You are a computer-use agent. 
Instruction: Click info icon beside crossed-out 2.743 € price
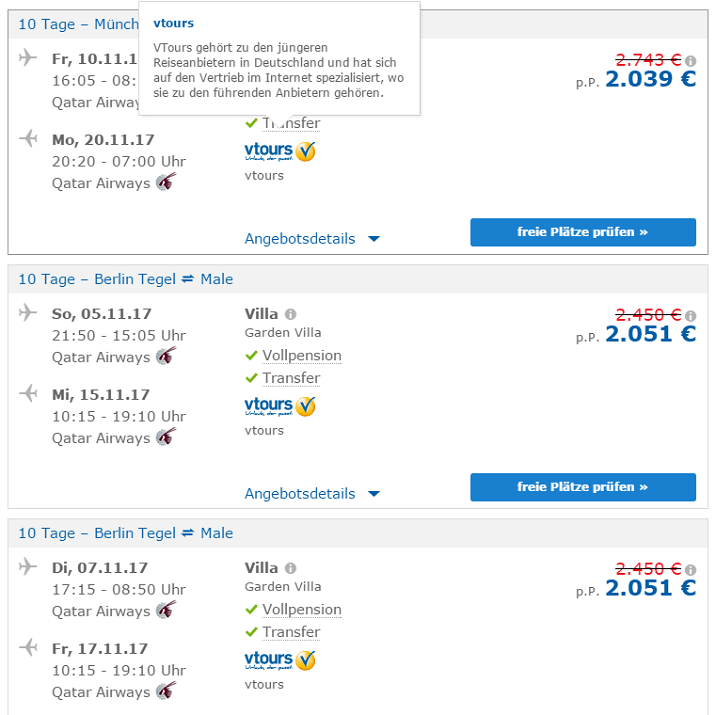[x=691, y=62]
